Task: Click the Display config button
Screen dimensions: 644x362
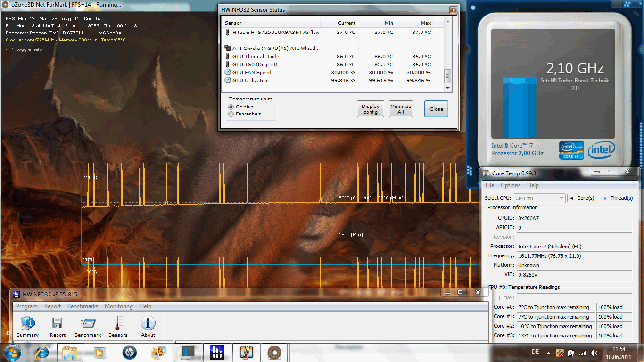Action: point(371,109)
